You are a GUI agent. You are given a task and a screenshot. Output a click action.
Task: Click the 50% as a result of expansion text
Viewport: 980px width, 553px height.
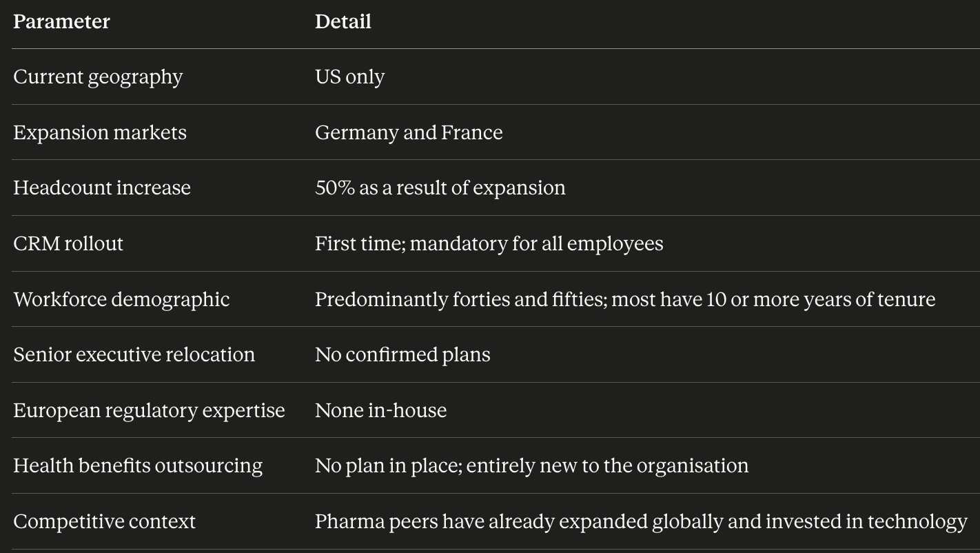440,188
